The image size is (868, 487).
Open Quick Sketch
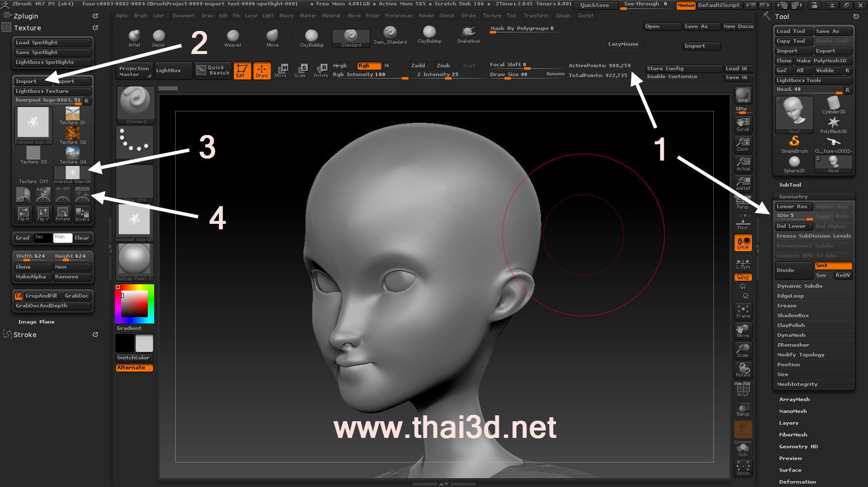click(213, 70)
